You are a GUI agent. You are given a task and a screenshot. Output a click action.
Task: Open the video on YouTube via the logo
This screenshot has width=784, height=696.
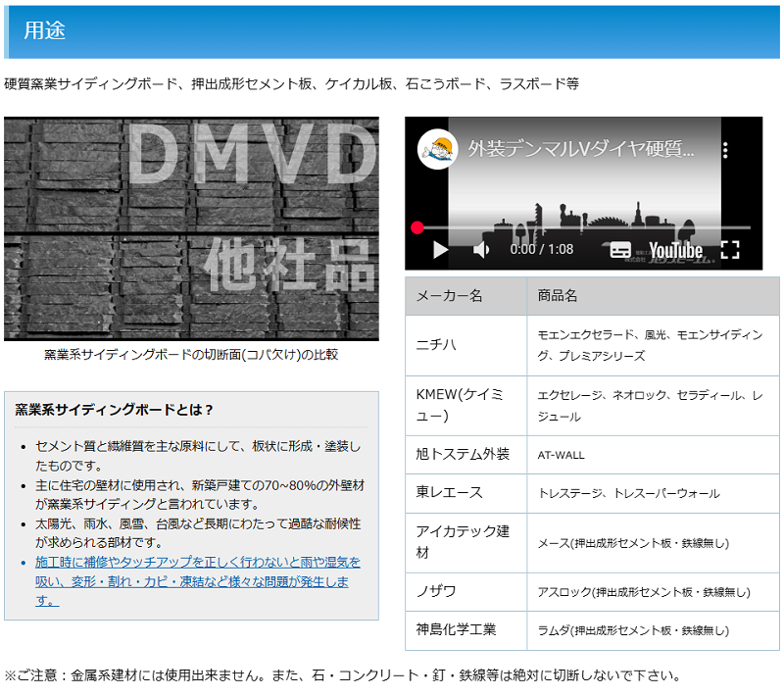click(x=675, y=250)
